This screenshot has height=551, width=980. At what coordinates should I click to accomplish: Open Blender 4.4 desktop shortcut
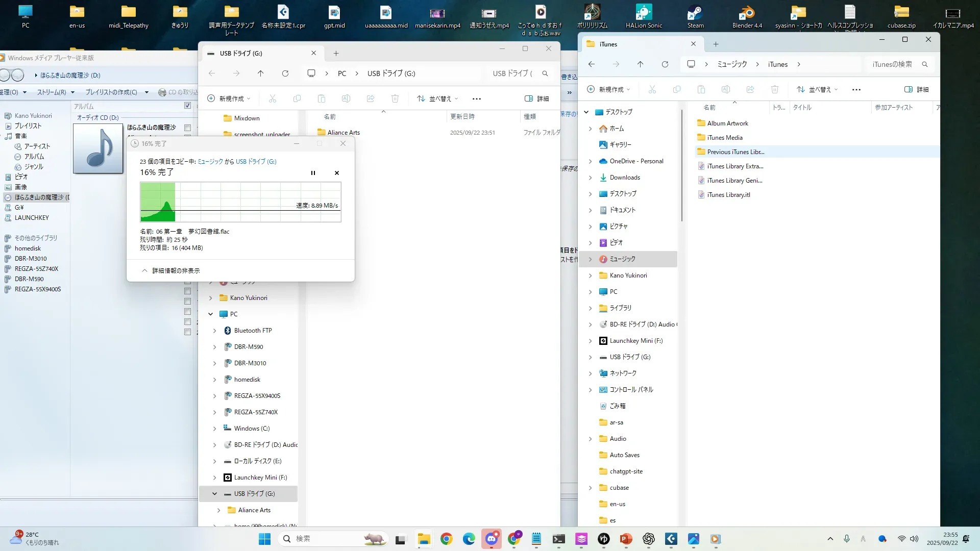pos(747,15)
